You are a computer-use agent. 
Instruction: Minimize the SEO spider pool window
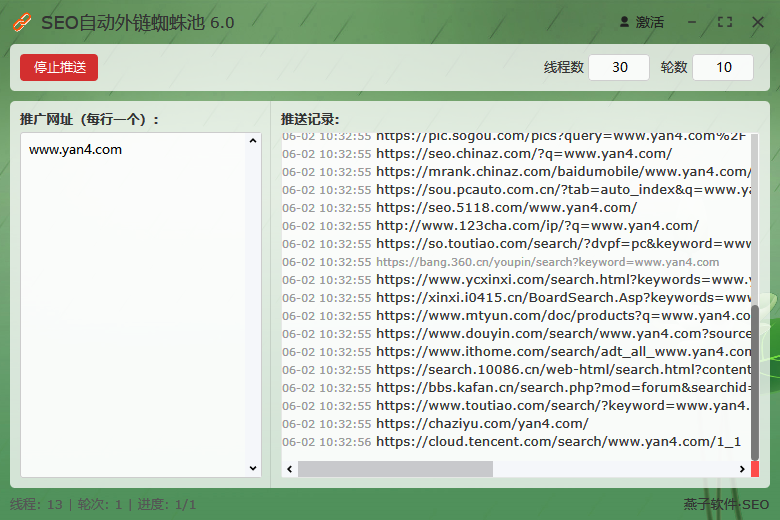[692, 22]
